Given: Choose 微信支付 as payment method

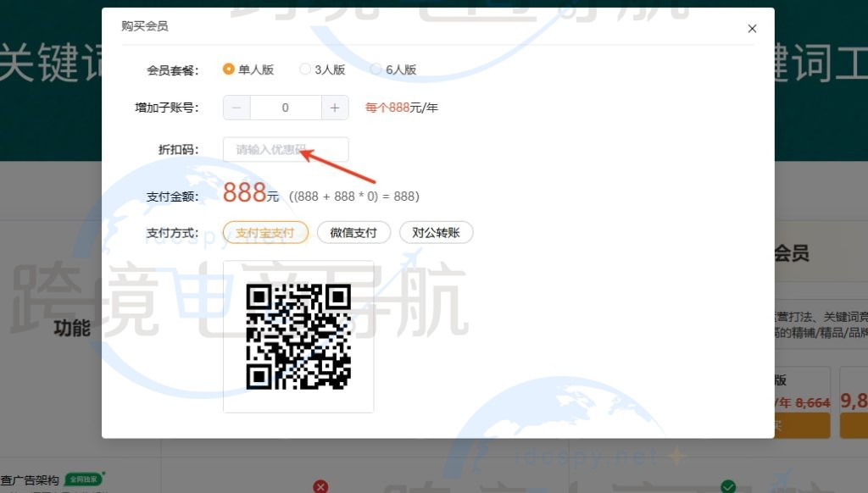Looking at the screenshot, I should coord(353,232).
